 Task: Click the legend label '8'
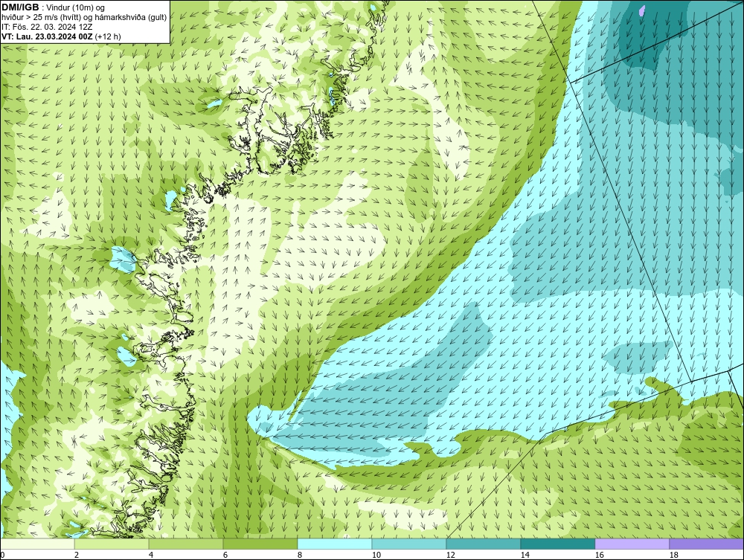point(299,556)
